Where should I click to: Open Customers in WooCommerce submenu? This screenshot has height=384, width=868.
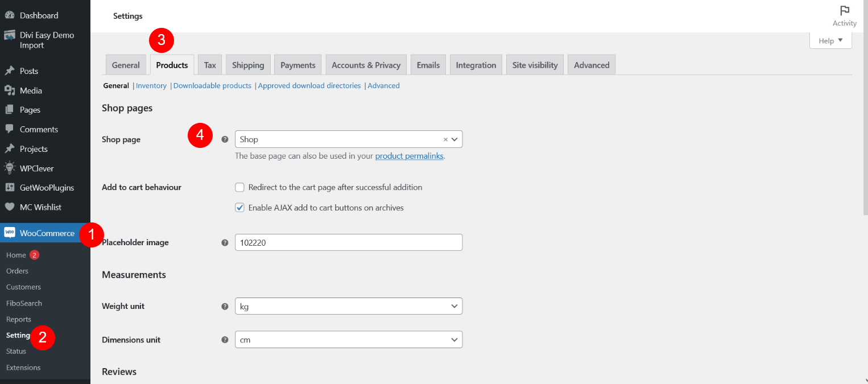(x=23, y=287)
